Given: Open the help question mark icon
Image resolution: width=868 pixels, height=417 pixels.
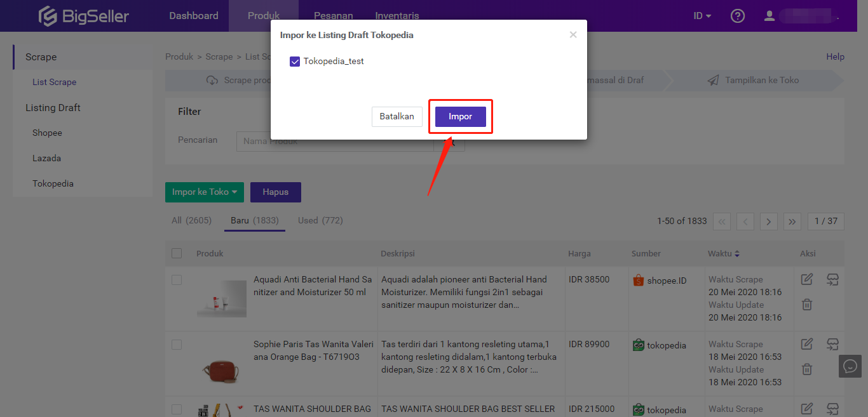Looking at the screenshot, I should coord(738,16).
